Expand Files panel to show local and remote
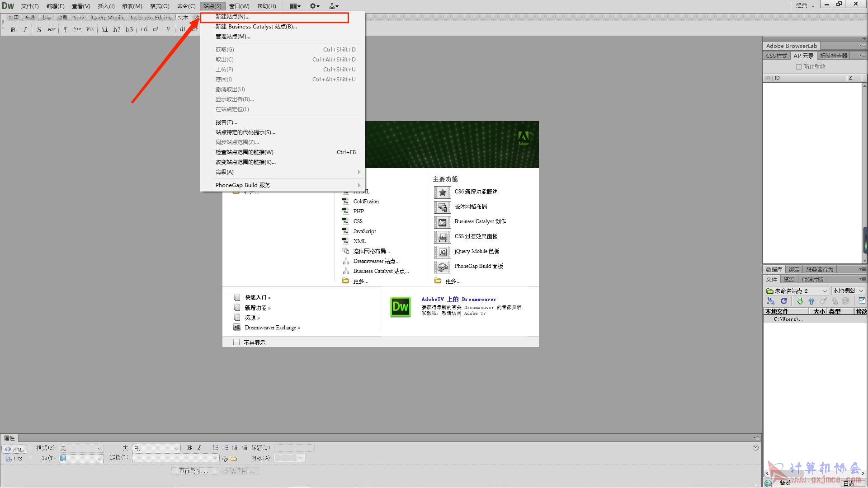Viewport: 868px width, 488px height. [862, 301]
